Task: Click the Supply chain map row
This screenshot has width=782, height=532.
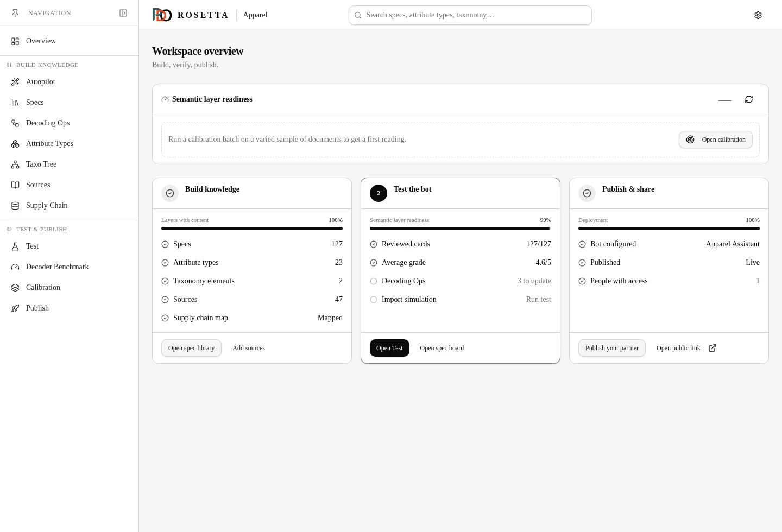Action: pos(252,318)
